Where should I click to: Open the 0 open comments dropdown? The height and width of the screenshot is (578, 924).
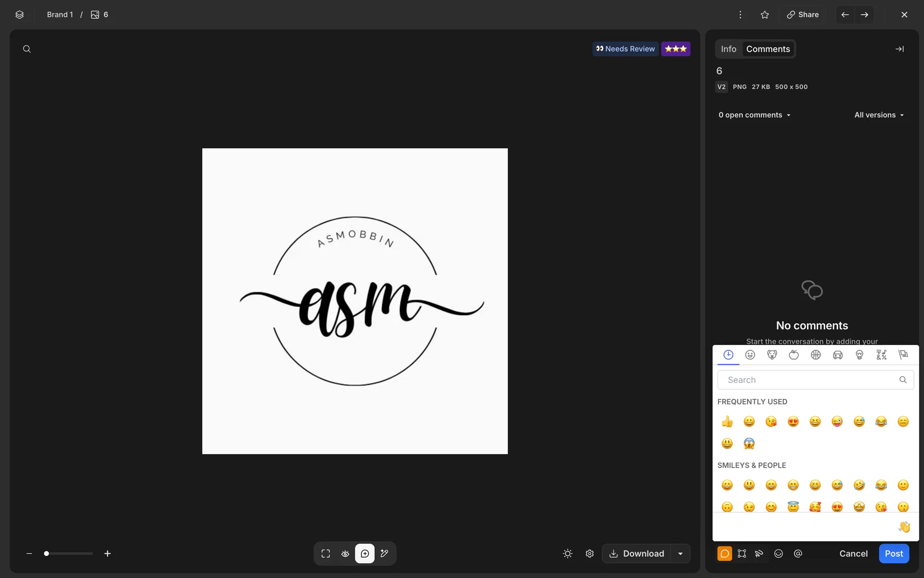click(x=754, y=115)
